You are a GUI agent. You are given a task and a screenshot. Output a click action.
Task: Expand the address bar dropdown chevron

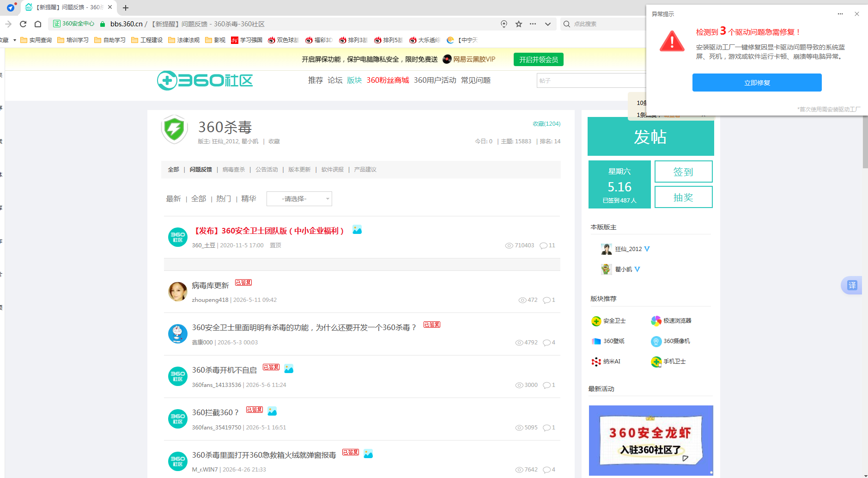pyautogui.click(x=548, y=24)
